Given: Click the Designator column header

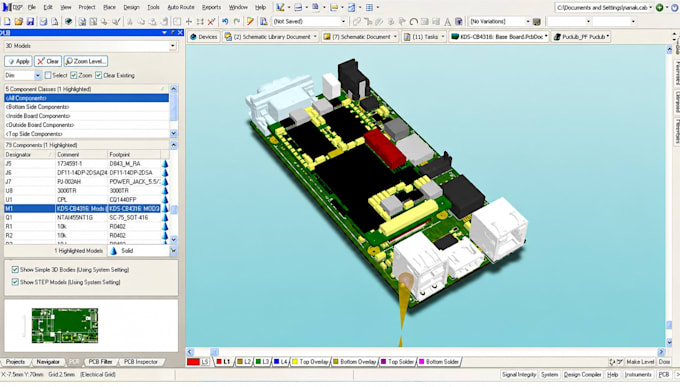Looking at the screenshot, I should click(x=29, y=154).
